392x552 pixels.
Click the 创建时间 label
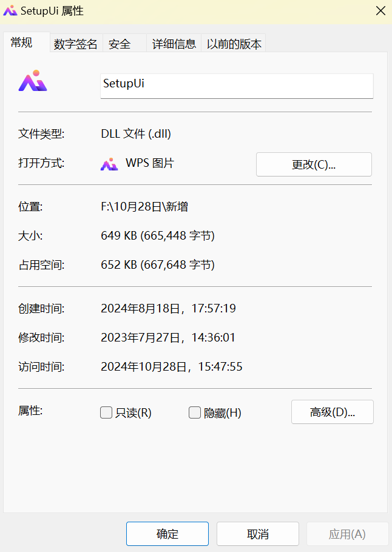click(41, 308)
